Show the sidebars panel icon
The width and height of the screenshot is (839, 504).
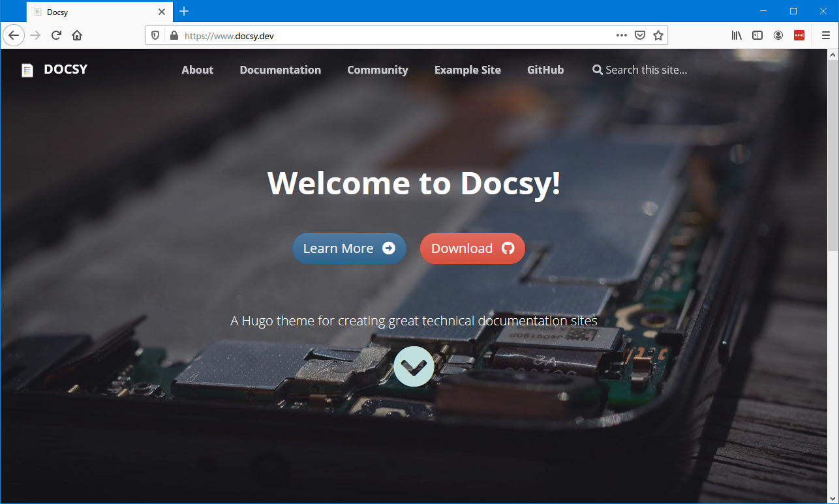tap(757, 35)
